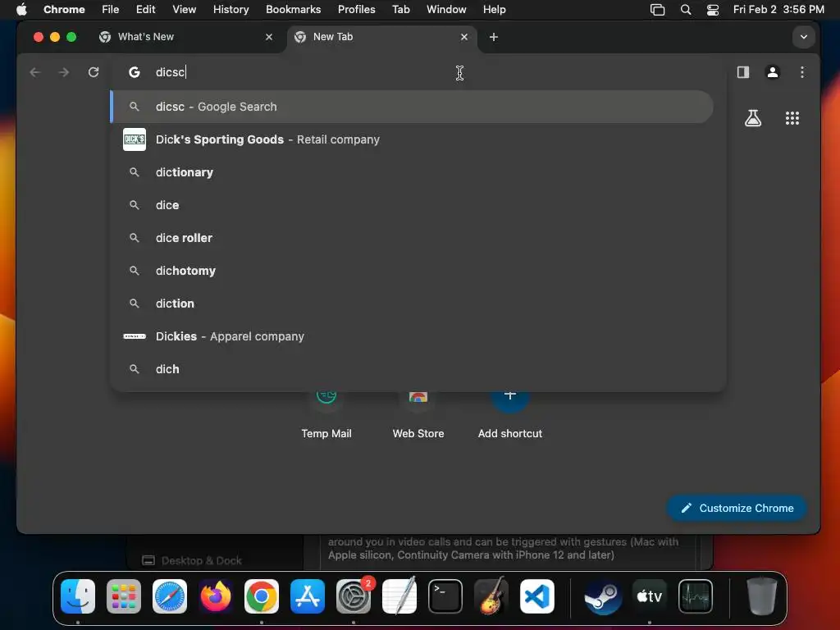
Task: Click the Dick's Sporting Goods logo icon
Action: (135, 139)
